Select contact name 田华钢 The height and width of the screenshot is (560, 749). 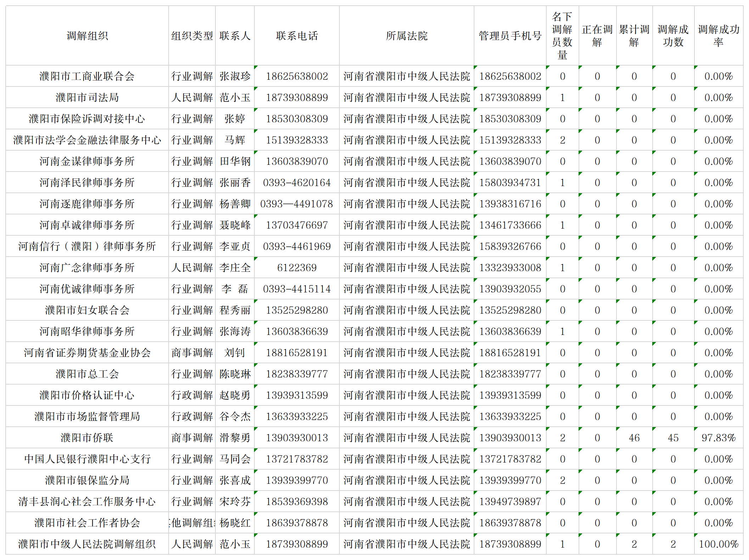pyautogui.click(x=235, y=161)
